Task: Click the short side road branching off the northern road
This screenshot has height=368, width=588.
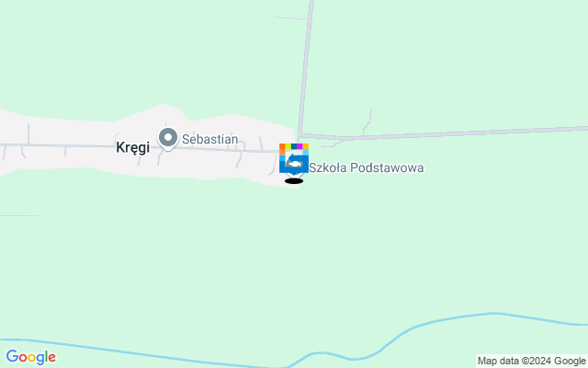Action: pyautogui.click(x=291, y=17)
